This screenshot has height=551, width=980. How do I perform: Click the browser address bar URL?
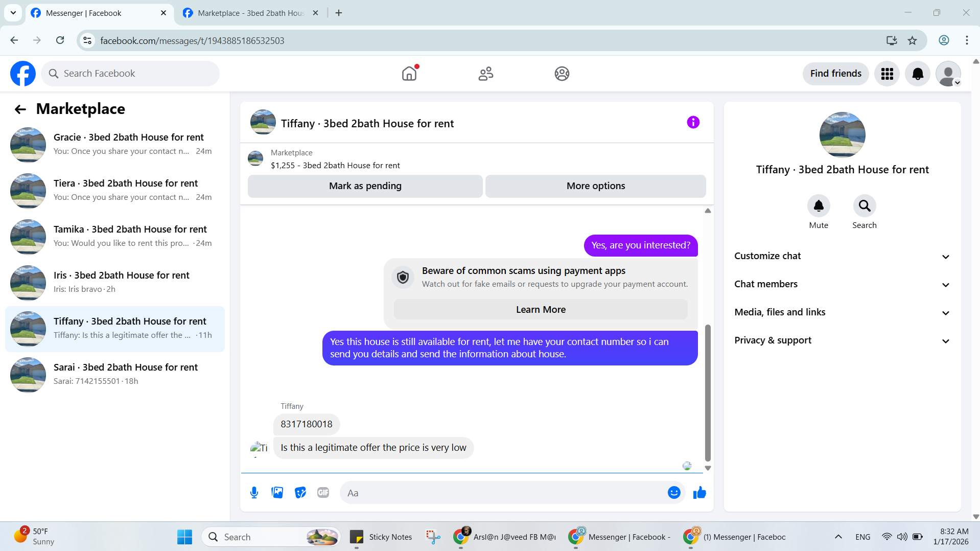pyautogui.click(x=192, y=40)
